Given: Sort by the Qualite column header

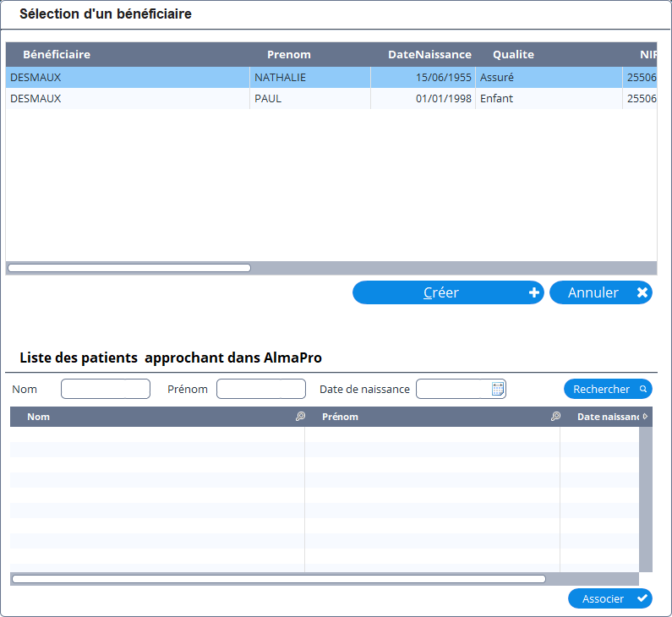Looking at the screenshot, I should coord(513,55).
